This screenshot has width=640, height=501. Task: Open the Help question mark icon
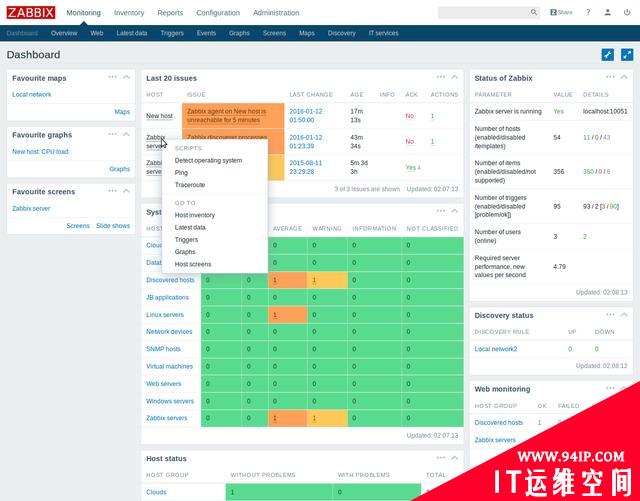[587, 13]
